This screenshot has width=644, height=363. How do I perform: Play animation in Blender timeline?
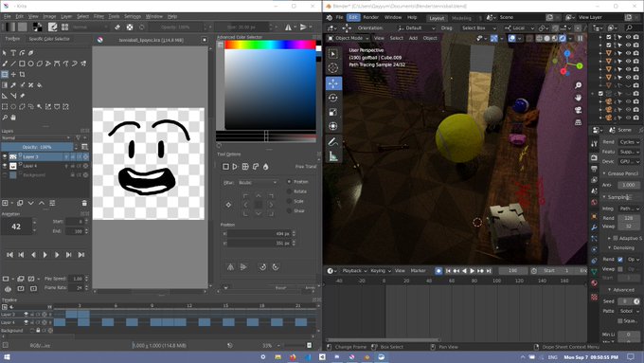click(472, 271)
